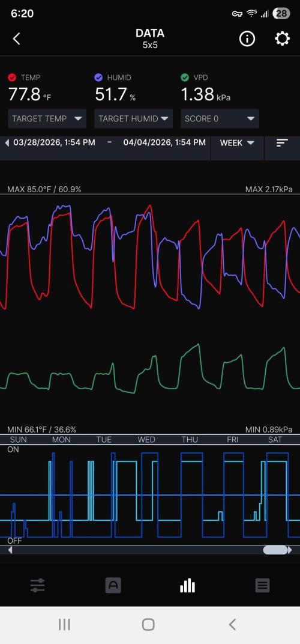Open the automation 'A' tab
The image size is (300, 644).
pos(113,585)
